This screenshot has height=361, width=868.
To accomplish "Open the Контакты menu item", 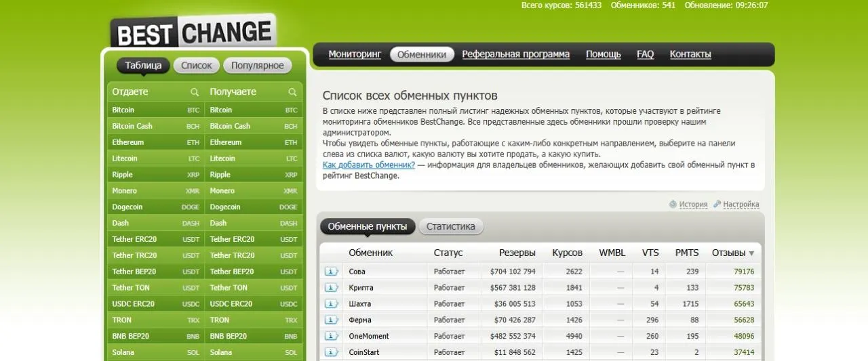I will point(690,54).
